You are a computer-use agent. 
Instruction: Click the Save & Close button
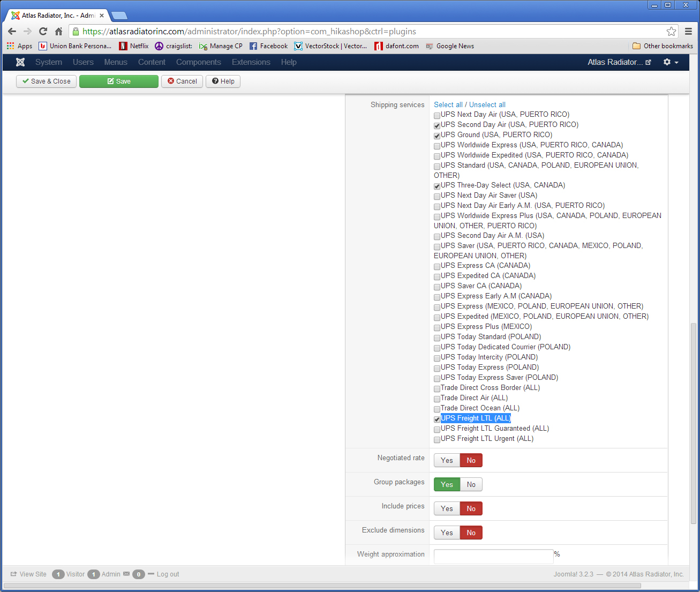click(46, 81)
